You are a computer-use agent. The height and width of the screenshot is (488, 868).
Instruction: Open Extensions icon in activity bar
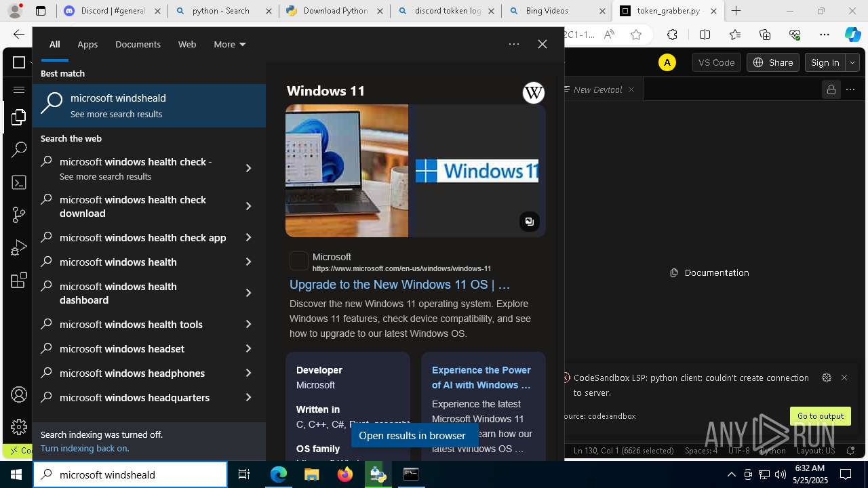tap(18, 280)
